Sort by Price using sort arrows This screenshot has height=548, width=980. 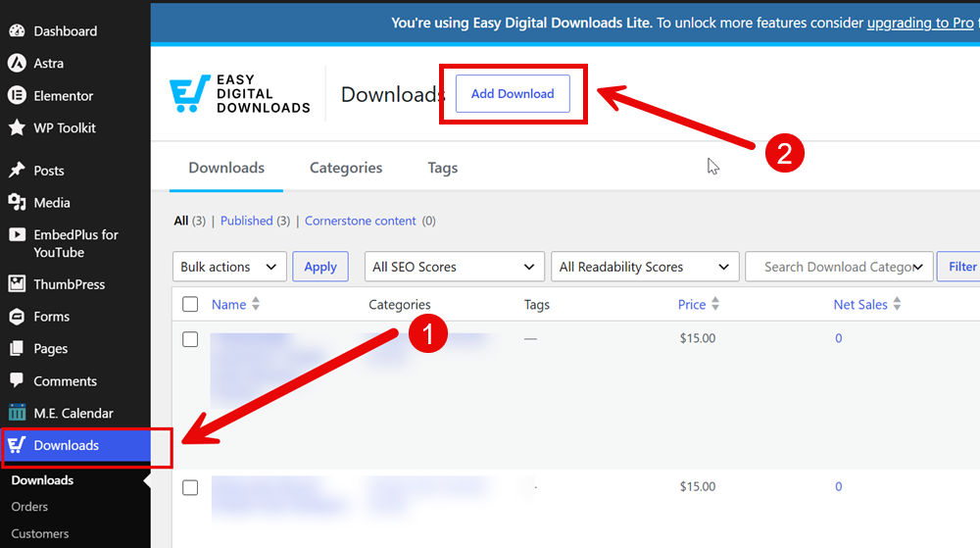715,304
